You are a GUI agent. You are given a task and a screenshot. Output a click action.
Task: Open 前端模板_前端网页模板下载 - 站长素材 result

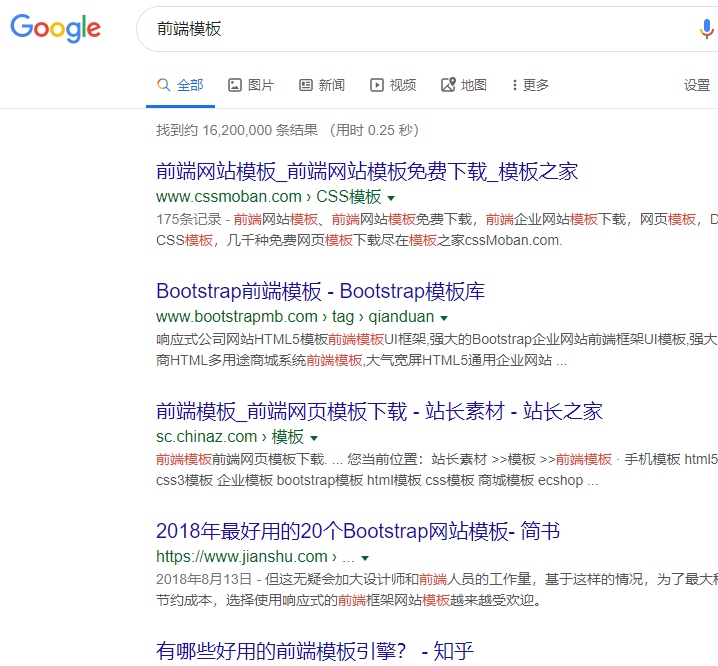379,411
